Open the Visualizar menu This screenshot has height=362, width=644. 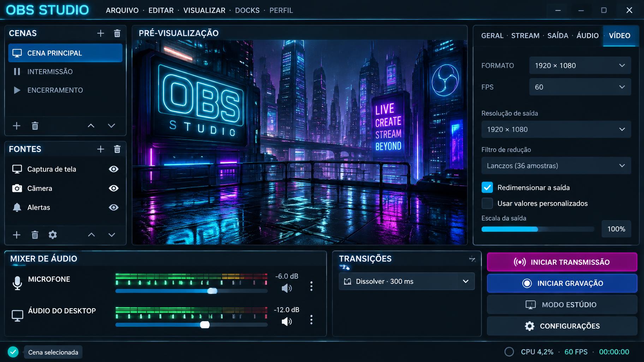pos(204,11)
